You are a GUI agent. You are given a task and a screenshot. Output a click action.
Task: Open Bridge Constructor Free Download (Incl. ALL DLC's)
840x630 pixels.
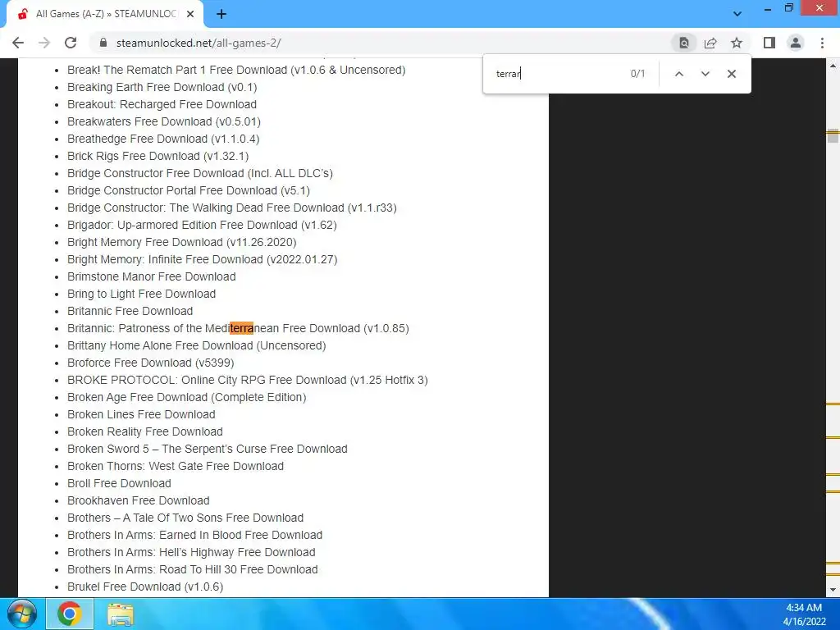tap(200, 173)
